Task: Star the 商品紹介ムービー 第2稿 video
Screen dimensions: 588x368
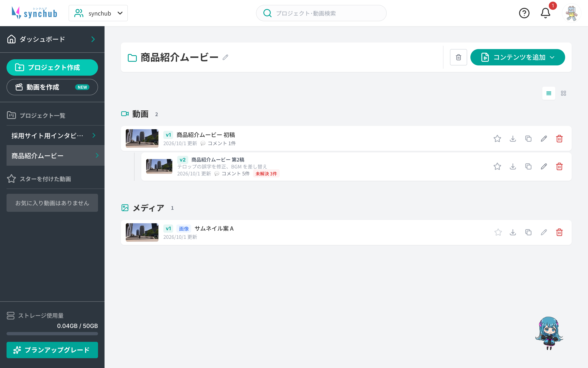Action: 497,166
